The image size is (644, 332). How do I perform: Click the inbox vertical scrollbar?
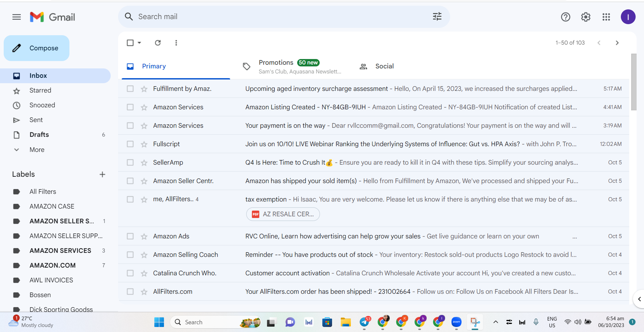click(634, 82)
